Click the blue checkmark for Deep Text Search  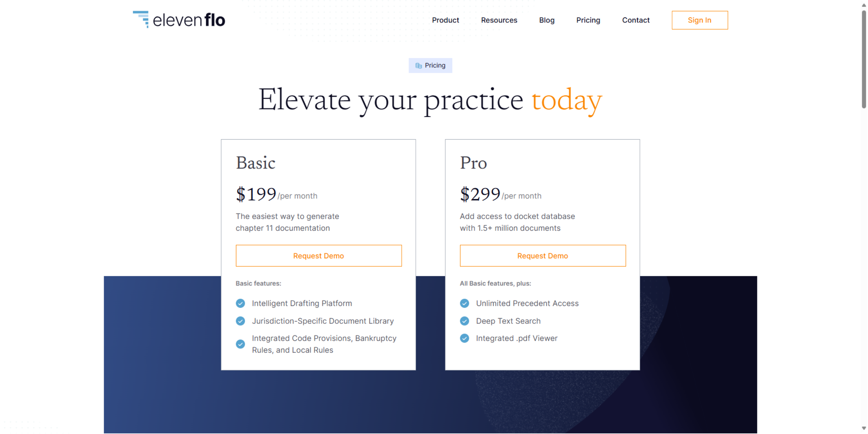point(465,320)
